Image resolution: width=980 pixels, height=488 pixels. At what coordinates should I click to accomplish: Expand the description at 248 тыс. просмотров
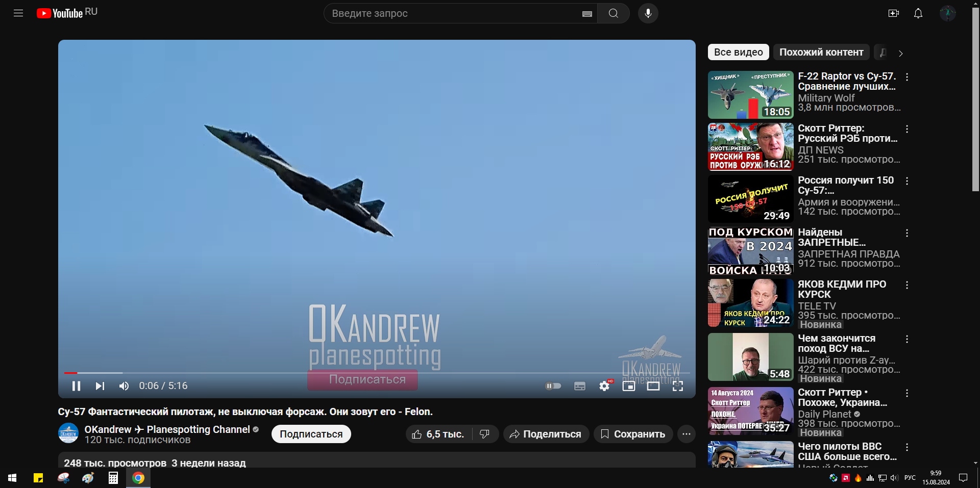coord(377,460)
